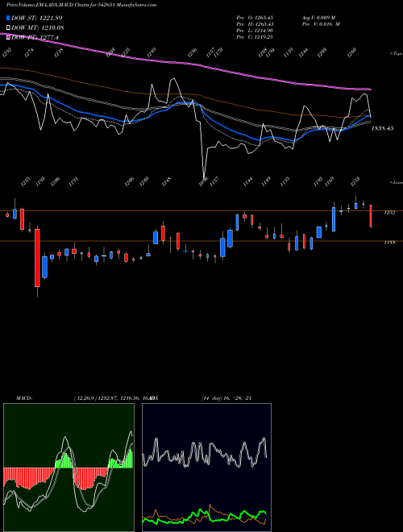403x532 pixels.
Task: Click the lower orange horizontal line at 1188
Action: point(201,241)
